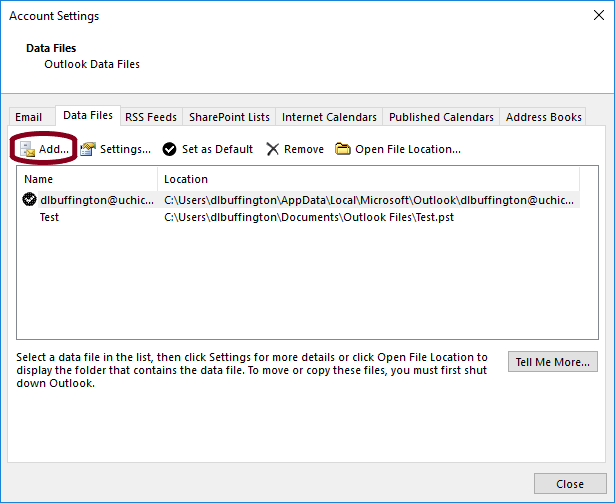Go to the SharePoint Lists tab
Viewport: 615px width, 503px height.
click(229, 117)
